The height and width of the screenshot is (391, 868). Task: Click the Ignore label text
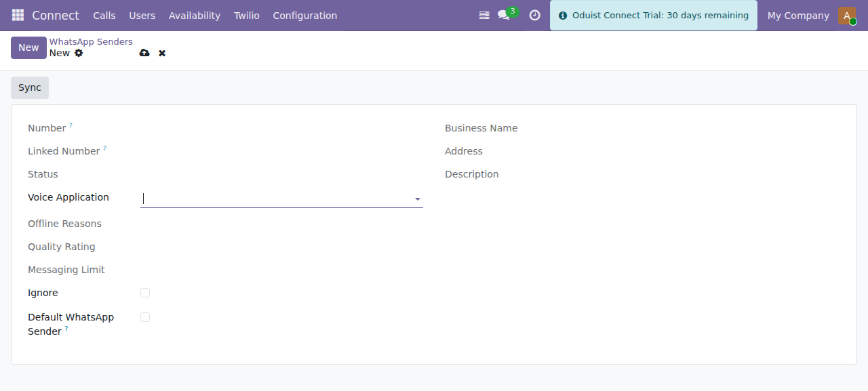point(43,293)
